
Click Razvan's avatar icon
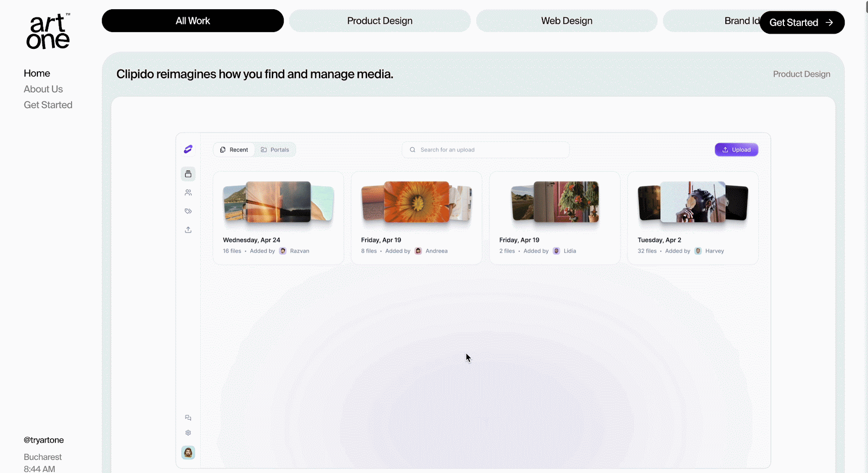tap(283, 251)
